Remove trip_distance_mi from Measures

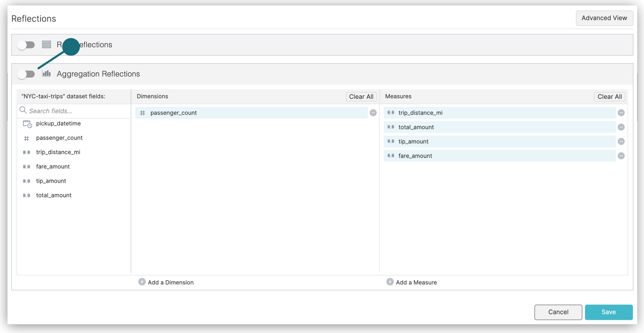621,113
